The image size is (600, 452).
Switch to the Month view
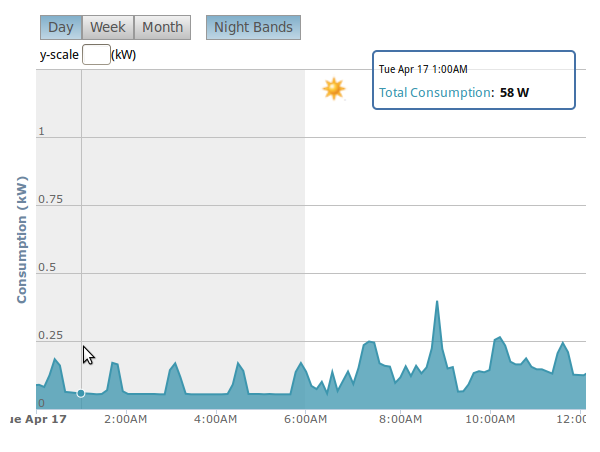[162, 28]
